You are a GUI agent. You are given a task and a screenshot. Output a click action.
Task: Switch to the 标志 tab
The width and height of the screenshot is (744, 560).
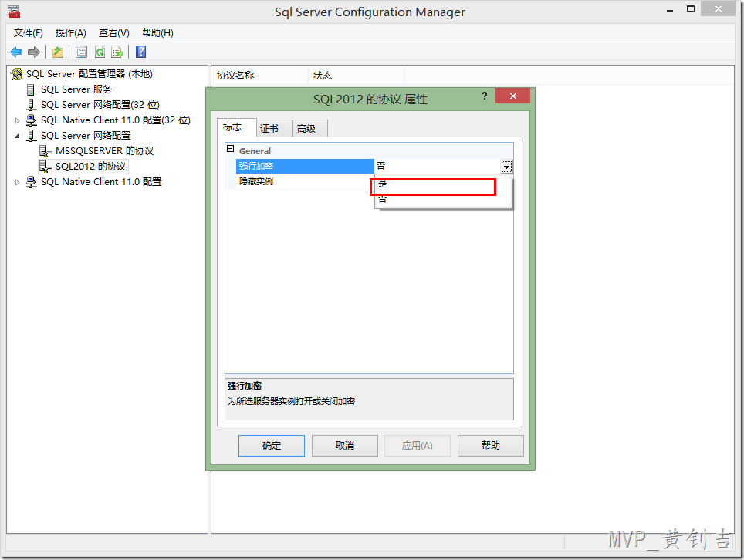point(236,127)
